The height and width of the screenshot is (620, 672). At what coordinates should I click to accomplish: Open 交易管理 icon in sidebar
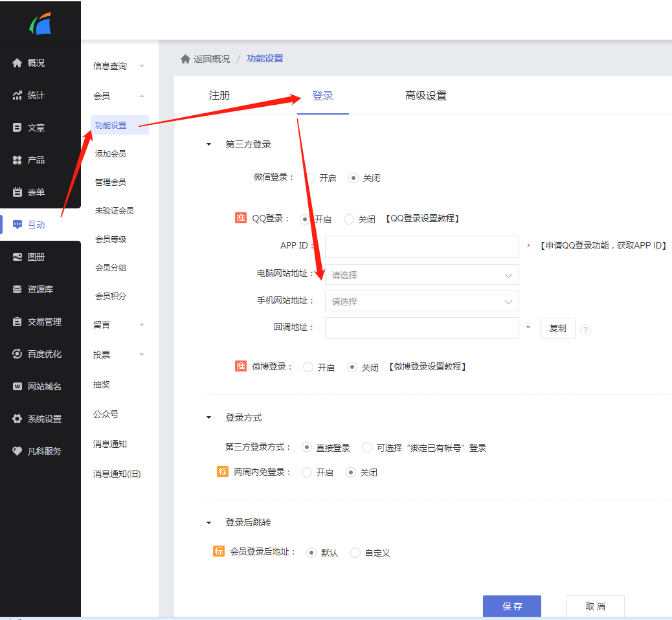click(17, 322)
